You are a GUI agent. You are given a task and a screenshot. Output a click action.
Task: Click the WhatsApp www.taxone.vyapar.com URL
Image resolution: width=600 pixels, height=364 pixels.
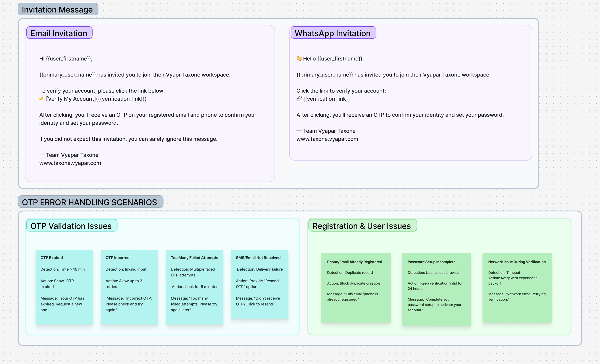click(x=327, y=139)
